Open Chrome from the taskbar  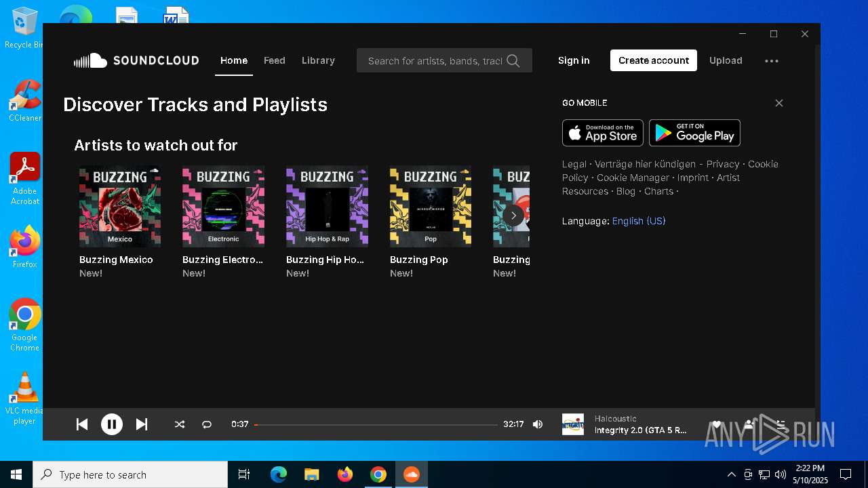coord(378,474)
